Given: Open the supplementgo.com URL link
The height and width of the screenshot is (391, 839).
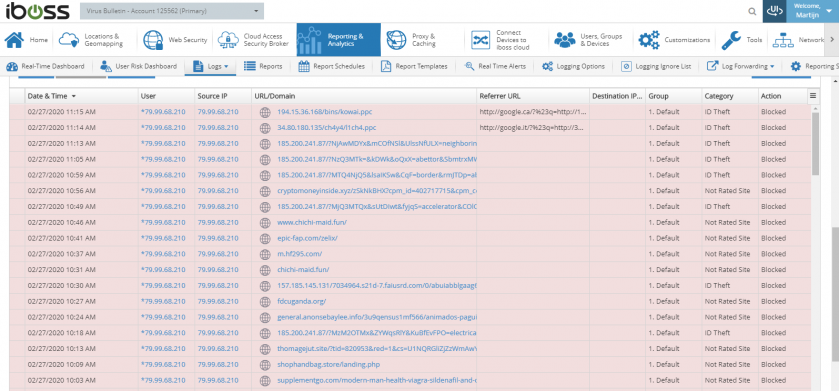Looking at the screenshot, I should pos(377,380).
